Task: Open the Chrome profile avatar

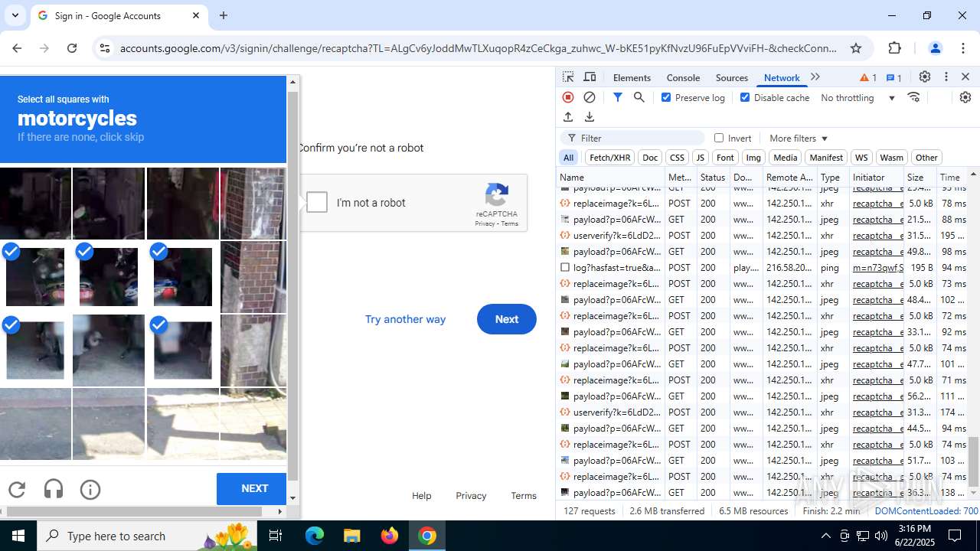Action: tap(935, 48)
